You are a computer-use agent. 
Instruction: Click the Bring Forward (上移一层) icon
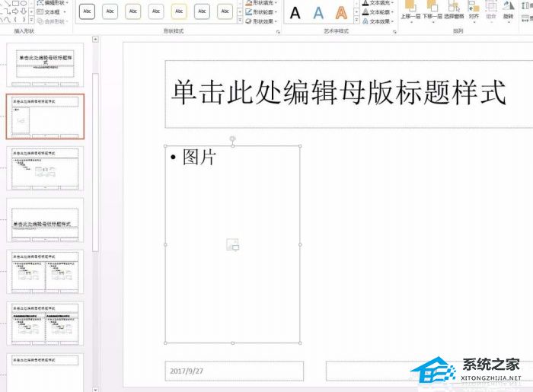click(411, 8)
